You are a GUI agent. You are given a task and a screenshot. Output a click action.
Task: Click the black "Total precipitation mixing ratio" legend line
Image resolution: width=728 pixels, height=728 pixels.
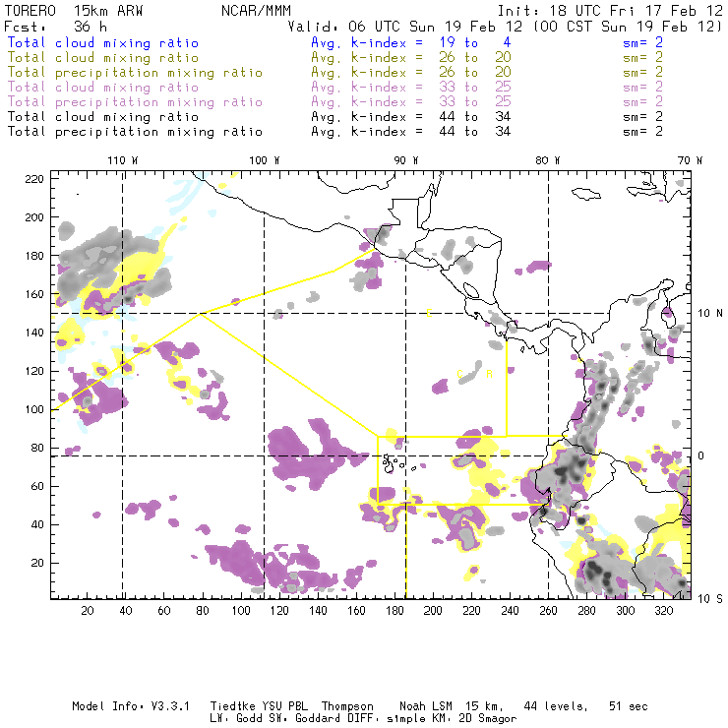(135, 132)
